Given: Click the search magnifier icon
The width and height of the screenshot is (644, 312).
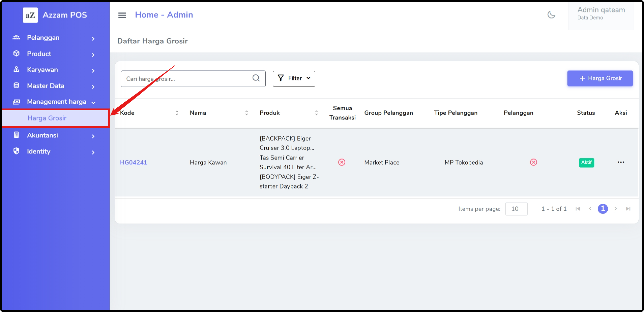Looking at the screenshot, I should coord(256,78).
